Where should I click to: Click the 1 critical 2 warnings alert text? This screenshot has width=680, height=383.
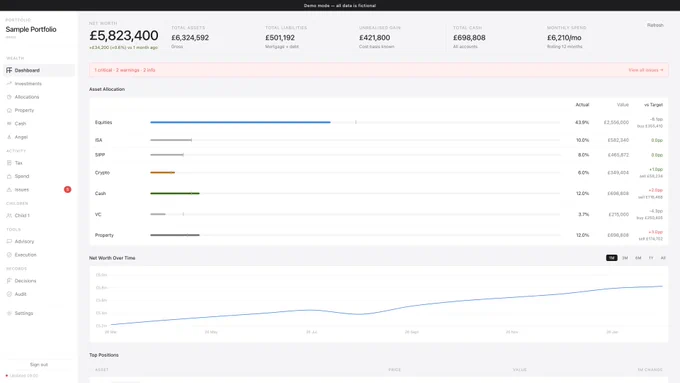pos(125,70)
